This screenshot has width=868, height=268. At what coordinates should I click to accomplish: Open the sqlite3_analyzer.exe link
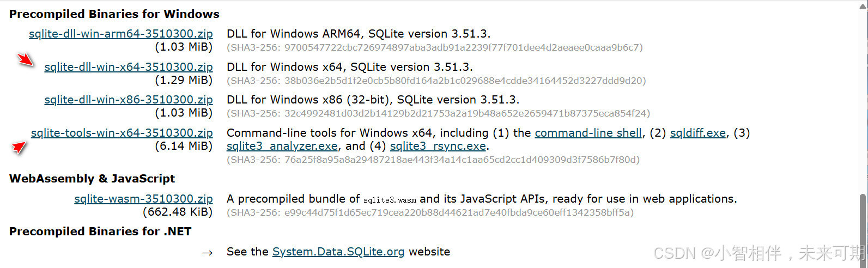pos(282,146)
